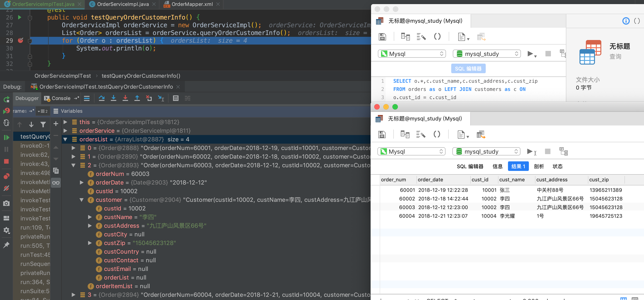Toggle the glasses watches icon in Variables
The height and width of the screenshot is (300, 644).
pos(56,183)
